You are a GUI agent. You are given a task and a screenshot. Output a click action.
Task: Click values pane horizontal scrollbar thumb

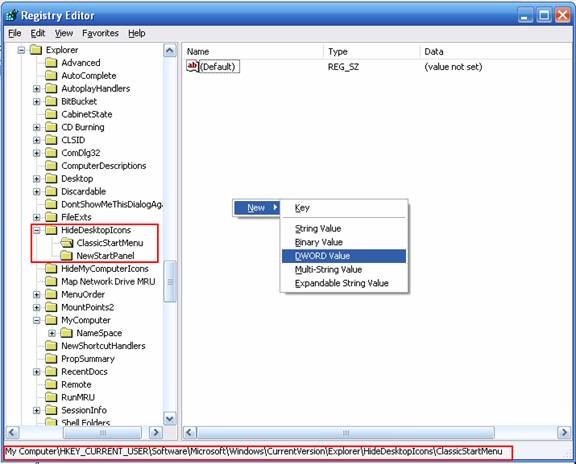pos(346,432)
